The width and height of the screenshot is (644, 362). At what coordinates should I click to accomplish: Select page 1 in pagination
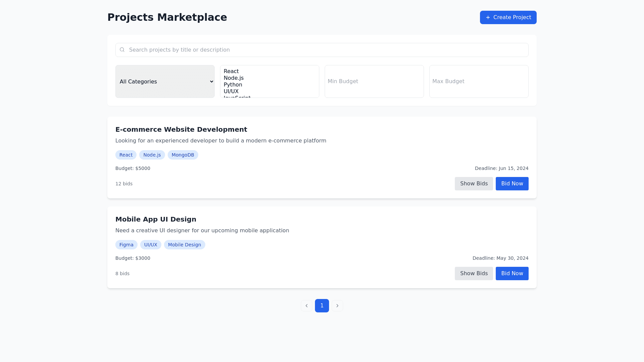pos(322,306)
